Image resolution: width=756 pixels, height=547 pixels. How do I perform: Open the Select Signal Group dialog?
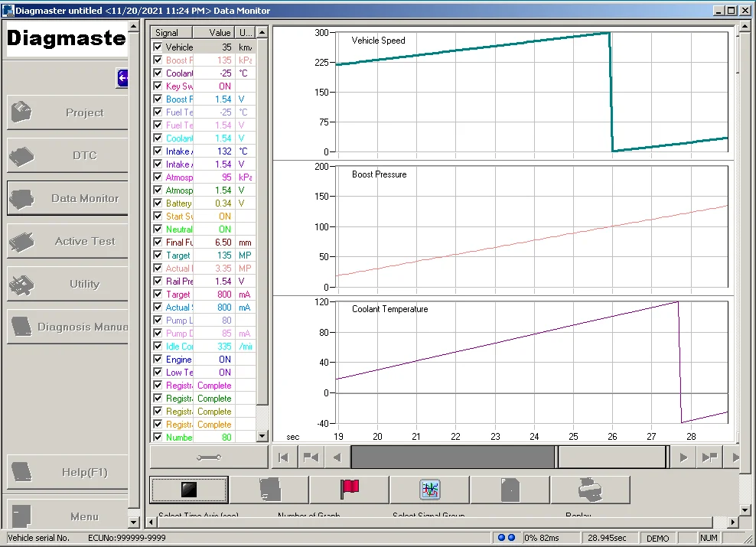[x=429, y=490]
